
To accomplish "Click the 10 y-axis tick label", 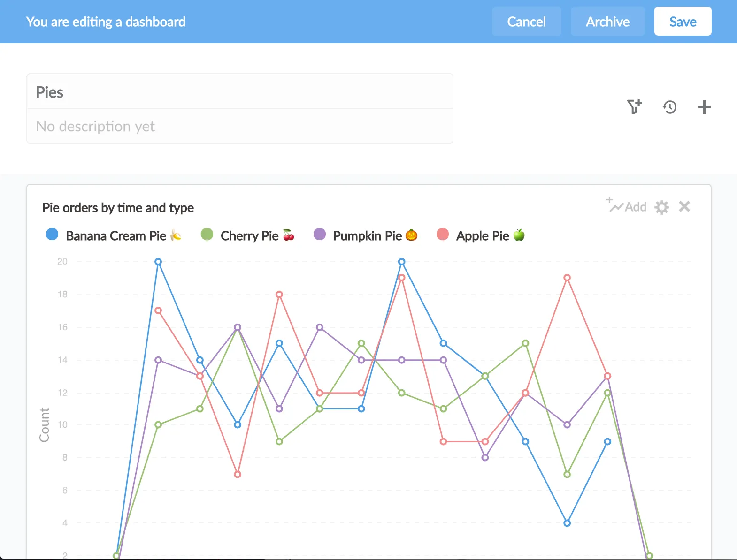I will pyautogui.click(x=62, y=425).
